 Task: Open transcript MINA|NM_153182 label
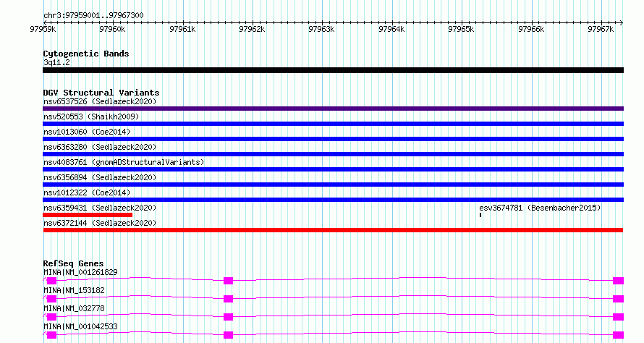(x=74, y=290)
